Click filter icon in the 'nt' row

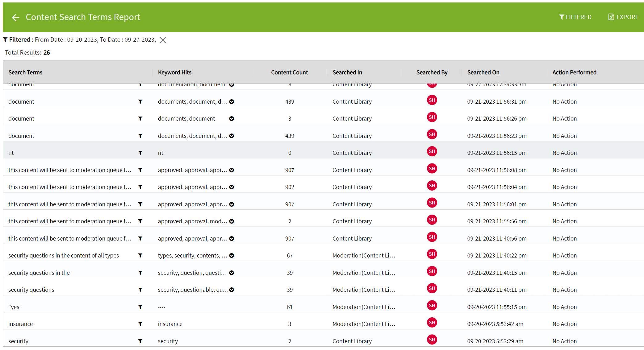pyautogui.click(x=140, y=153)
